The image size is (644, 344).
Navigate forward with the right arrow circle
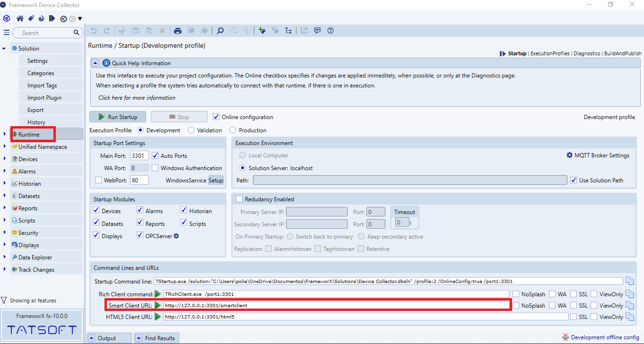pos(72,19)
